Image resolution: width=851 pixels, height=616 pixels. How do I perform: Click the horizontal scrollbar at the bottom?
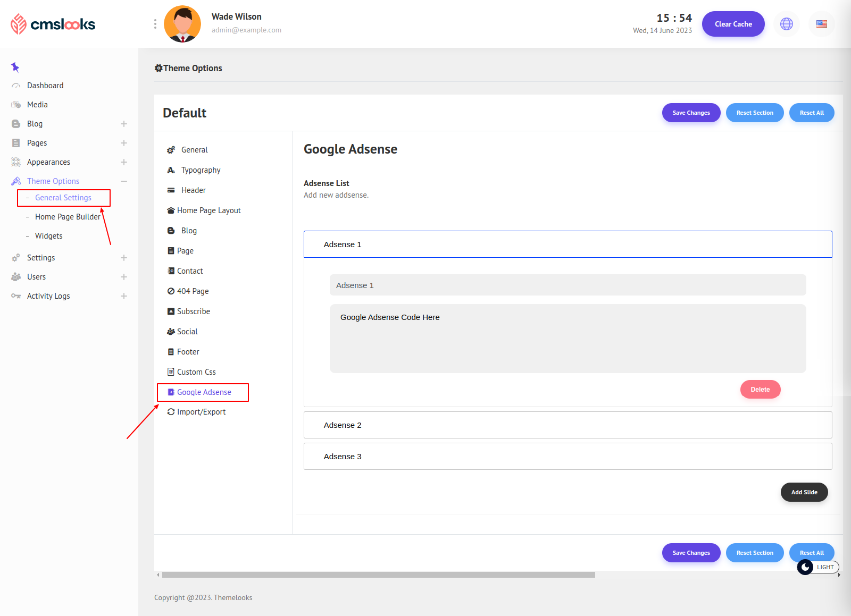click(x=378, y=575)
